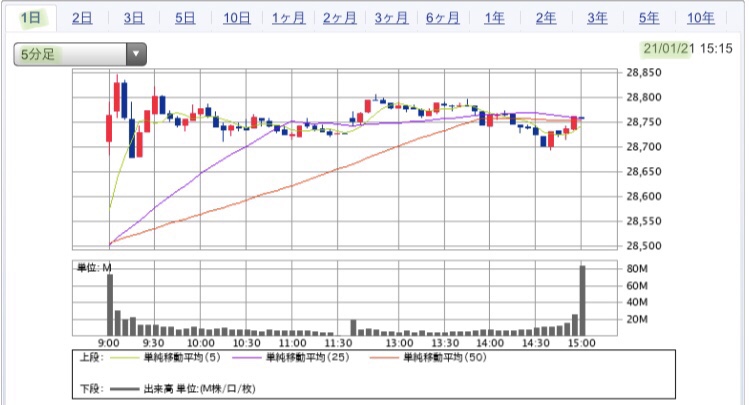This screenshot has width=749, height=405.
Task: Click the 10:30 time axis label
Action: tap(246, 343)
